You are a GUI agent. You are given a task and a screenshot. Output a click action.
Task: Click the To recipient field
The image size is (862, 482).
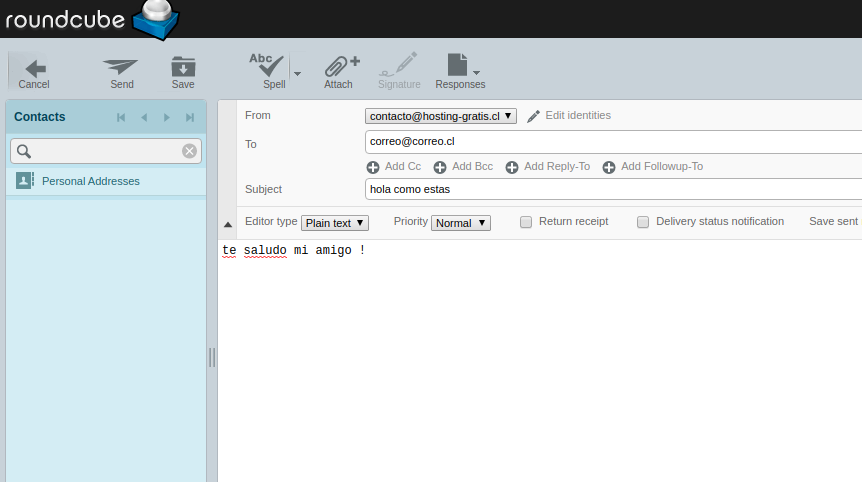point(614,142)
